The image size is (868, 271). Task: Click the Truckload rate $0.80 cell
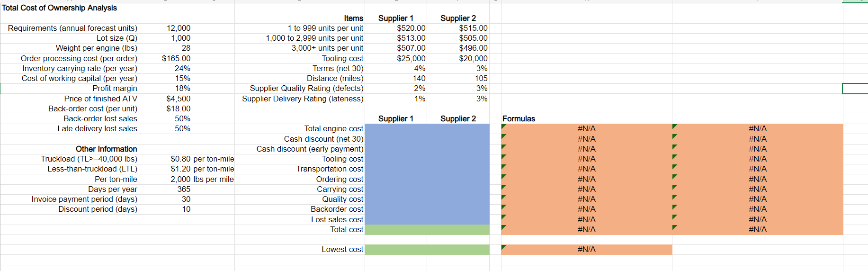click(165, 159)
